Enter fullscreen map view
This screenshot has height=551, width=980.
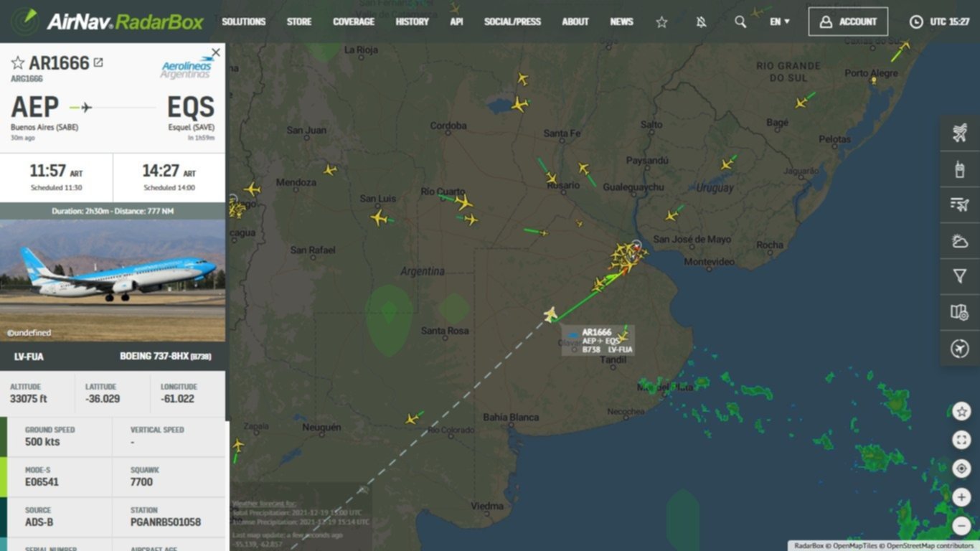click(961, 440)
